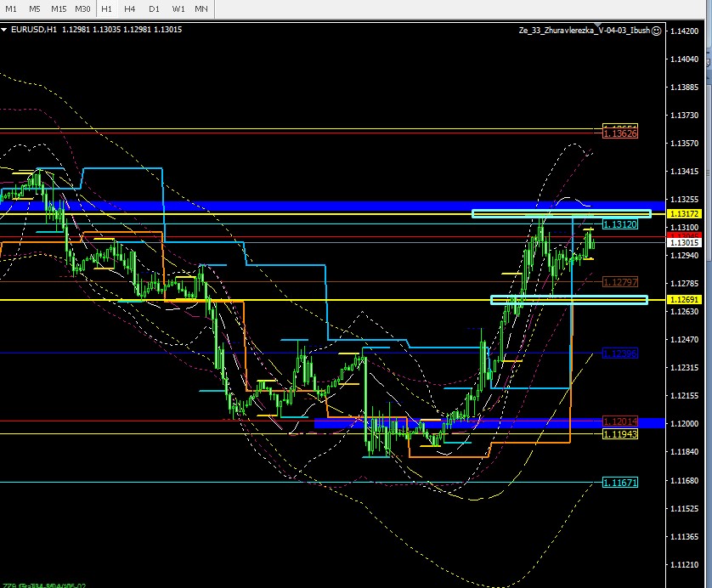Click the yellow 1.13172 price axis marker
Image resolution: width=712 pixels, height=588 pixels.
684,213
